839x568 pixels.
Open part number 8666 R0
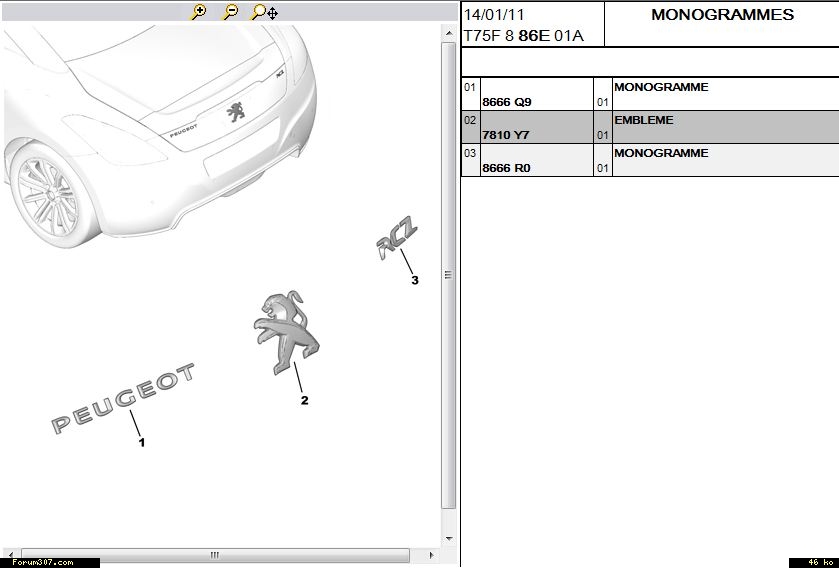[506, 168]
